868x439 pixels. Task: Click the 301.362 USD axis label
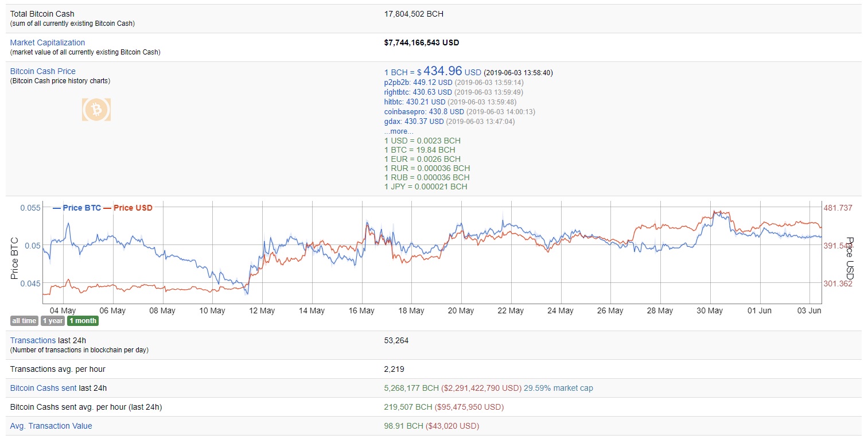click(838, 283)
